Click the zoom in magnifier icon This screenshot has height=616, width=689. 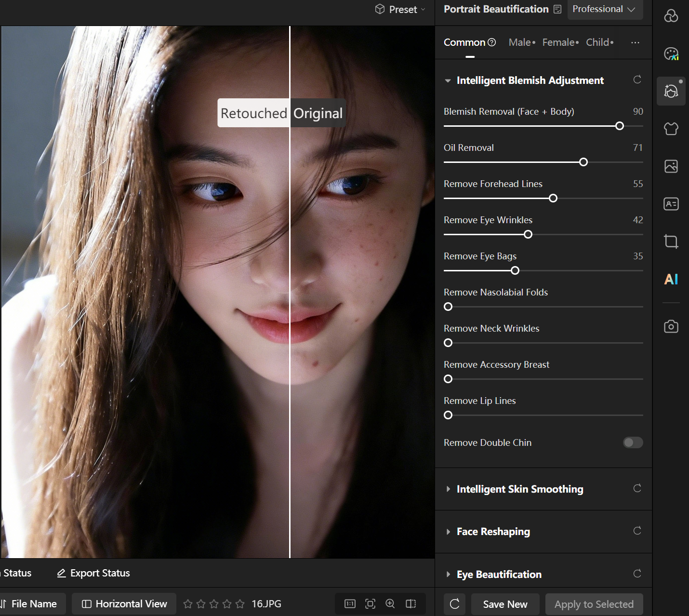[390, 603]
